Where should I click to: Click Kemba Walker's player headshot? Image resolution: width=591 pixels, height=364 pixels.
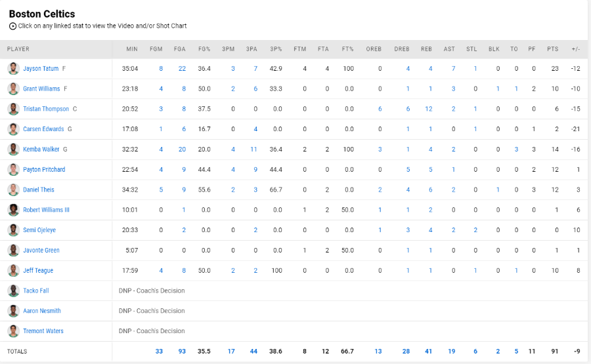(x=14, y=150)
